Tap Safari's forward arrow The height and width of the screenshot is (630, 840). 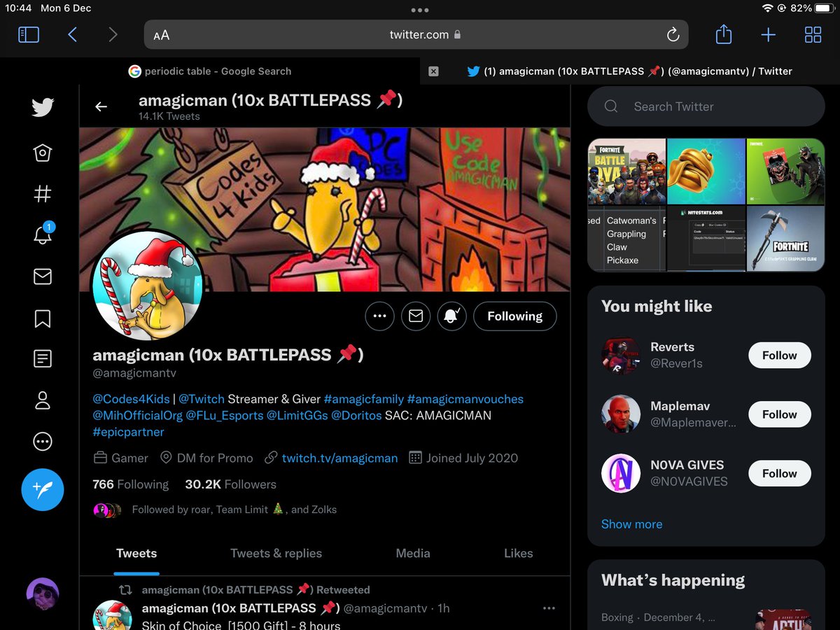(x=113, y=34)
